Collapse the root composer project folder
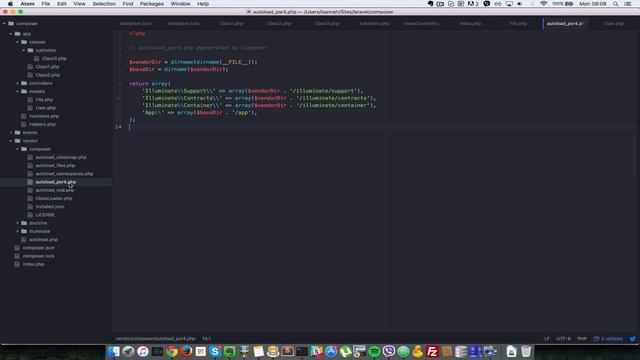This screenshot has height=360, width=640. (x=4, y=24)
